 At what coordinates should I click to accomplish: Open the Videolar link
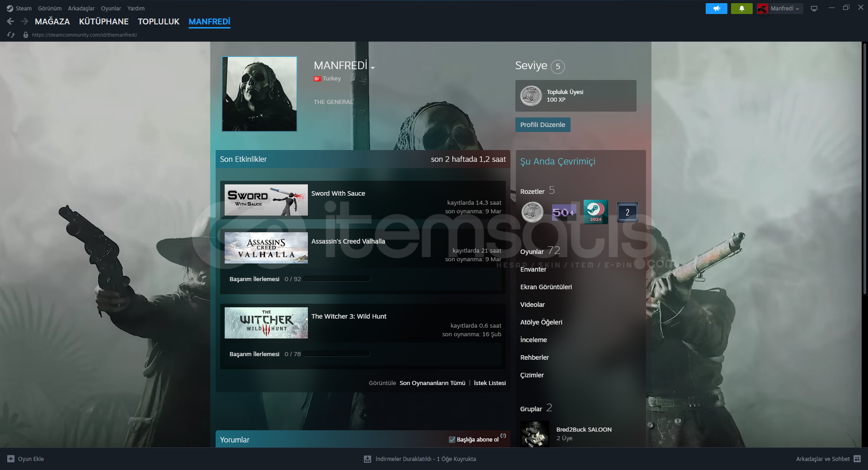pyautogui.click(x=533, y=305)
